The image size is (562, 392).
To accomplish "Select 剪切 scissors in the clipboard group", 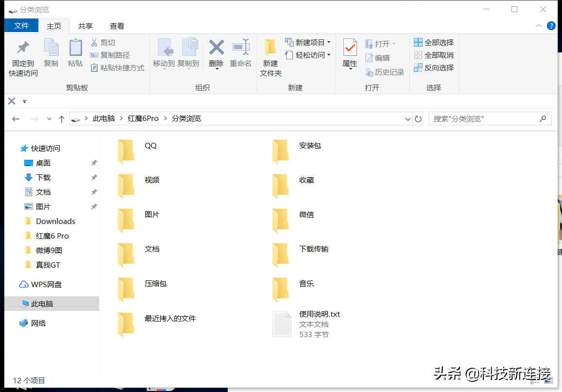I will point(103,43).
